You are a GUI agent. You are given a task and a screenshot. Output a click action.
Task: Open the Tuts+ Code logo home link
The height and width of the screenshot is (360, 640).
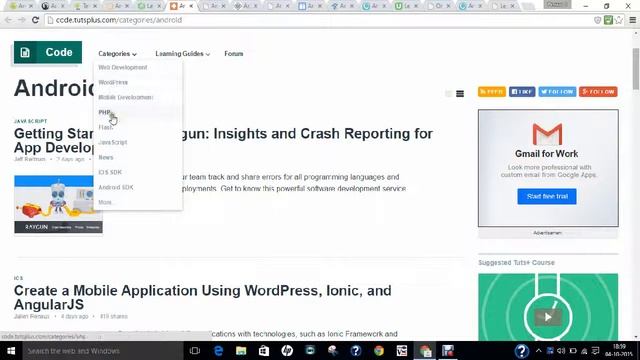[48, 52]
